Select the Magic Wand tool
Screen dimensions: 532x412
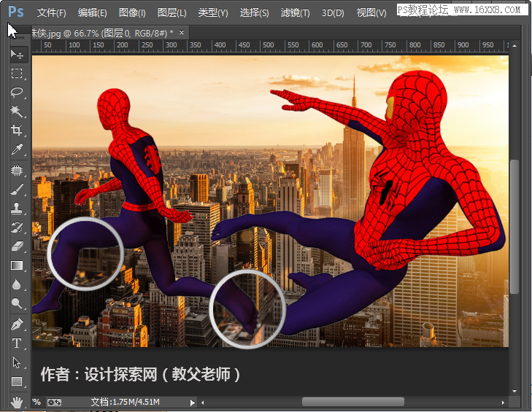point(17,111)
